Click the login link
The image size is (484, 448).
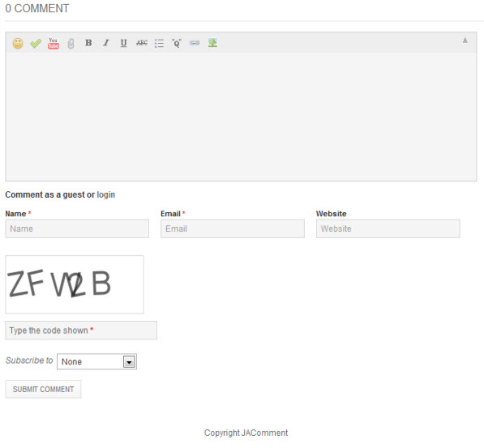(x=106, y=194)
